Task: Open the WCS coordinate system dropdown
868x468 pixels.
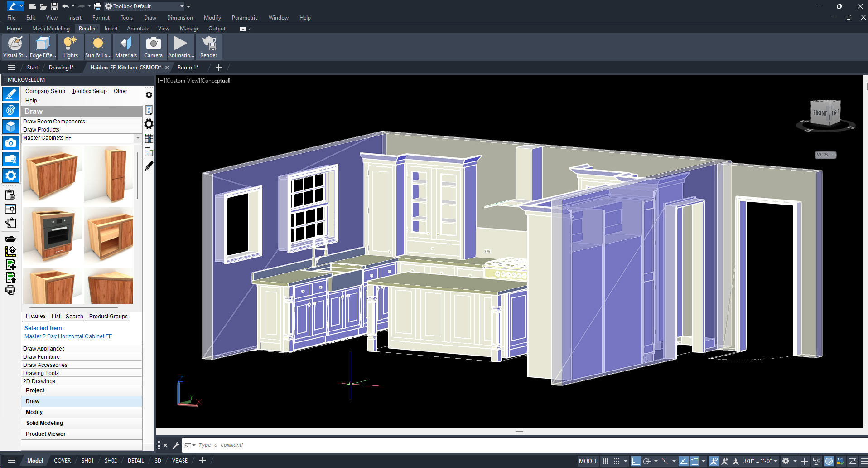Action: point(825,155)
